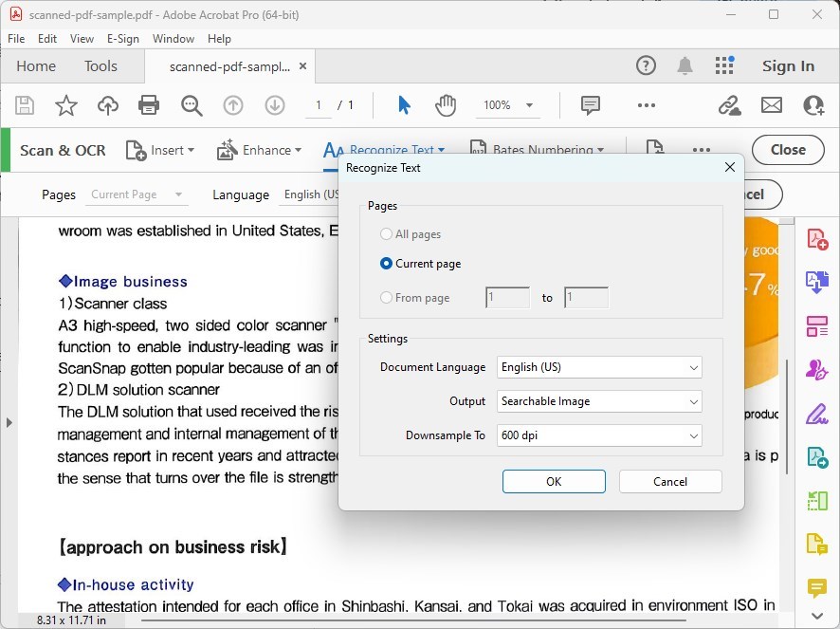
Task: Select the Current page option
Action: [x=387, y=265]
